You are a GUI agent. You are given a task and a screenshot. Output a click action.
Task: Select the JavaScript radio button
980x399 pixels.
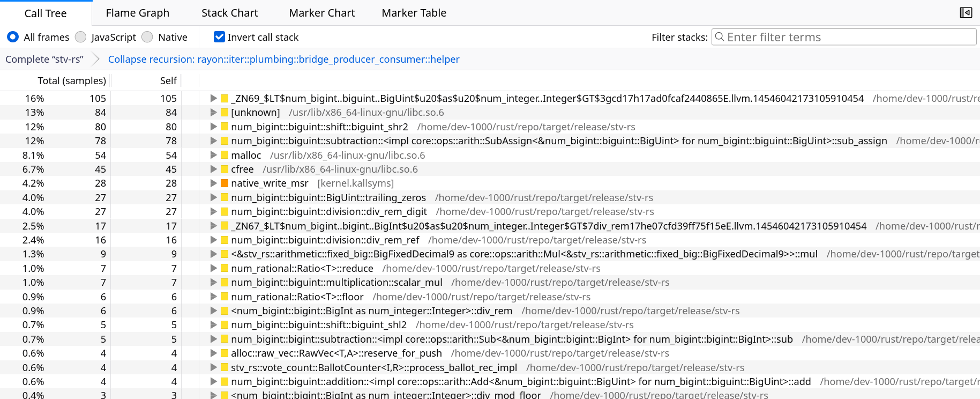click(x=81, y=37)
